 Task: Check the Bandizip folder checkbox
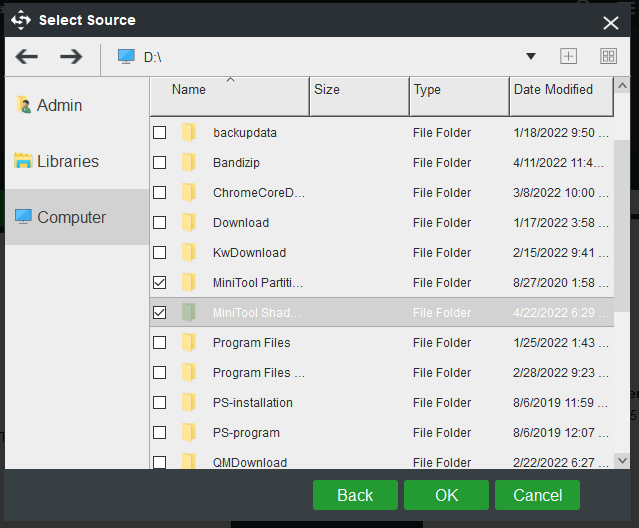(x=159, y=163)
